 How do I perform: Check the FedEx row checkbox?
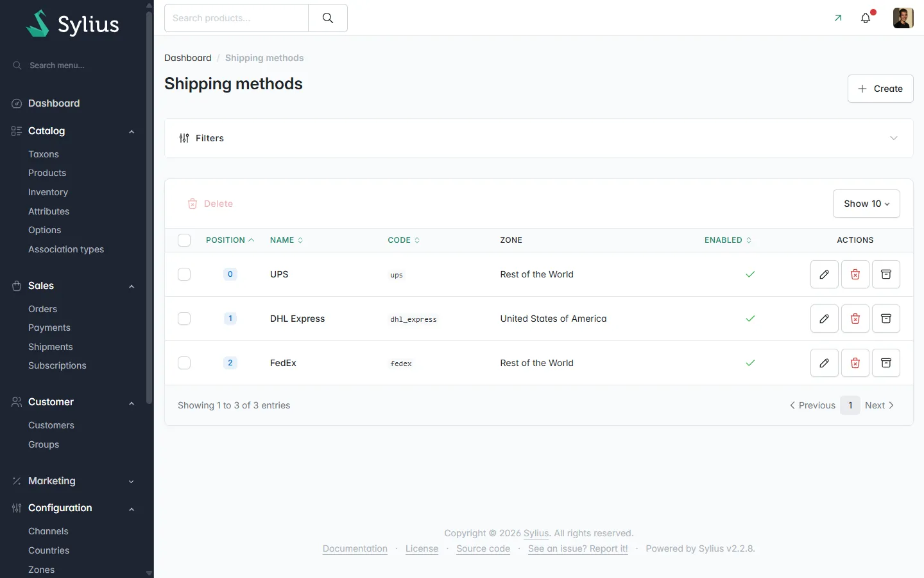tap(184, 363)
